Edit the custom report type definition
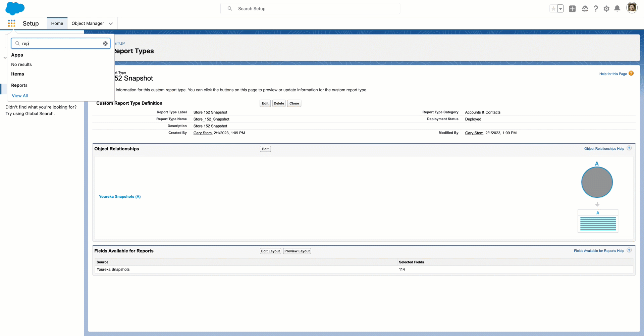This screenshot has width=644, height=336. 265,103
